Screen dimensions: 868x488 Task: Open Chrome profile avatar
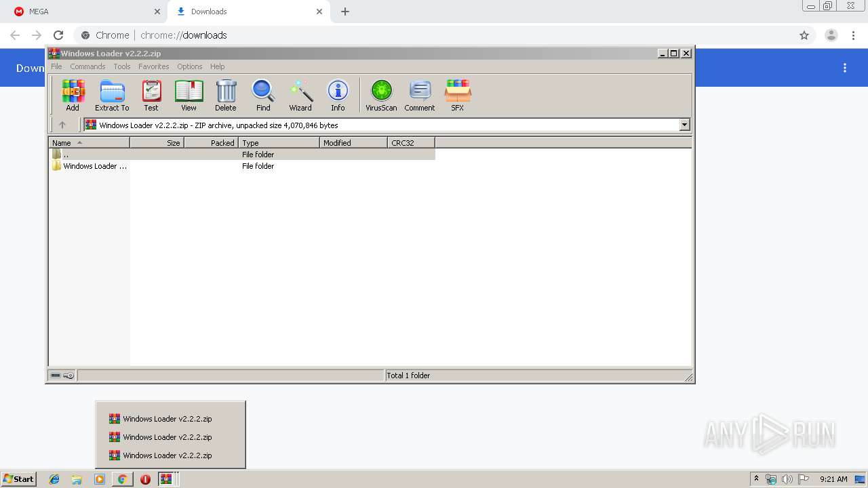(x=831, y=35)
